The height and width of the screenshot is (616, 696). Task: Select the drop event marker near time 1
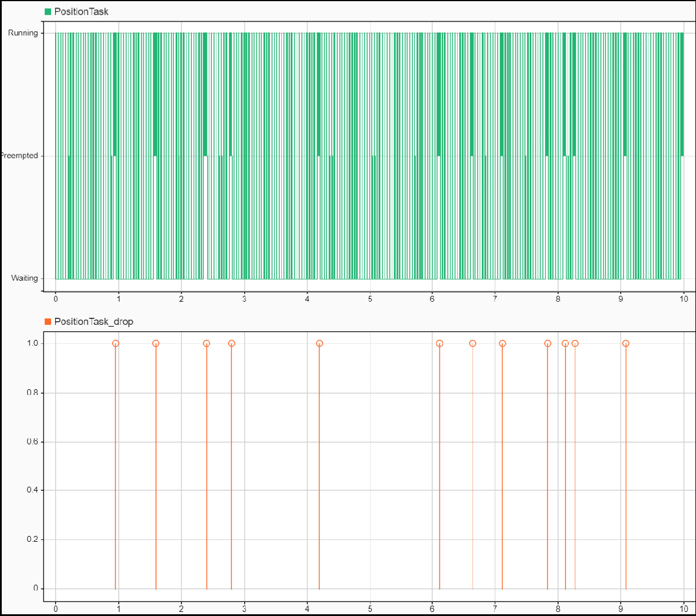[115, 343]
